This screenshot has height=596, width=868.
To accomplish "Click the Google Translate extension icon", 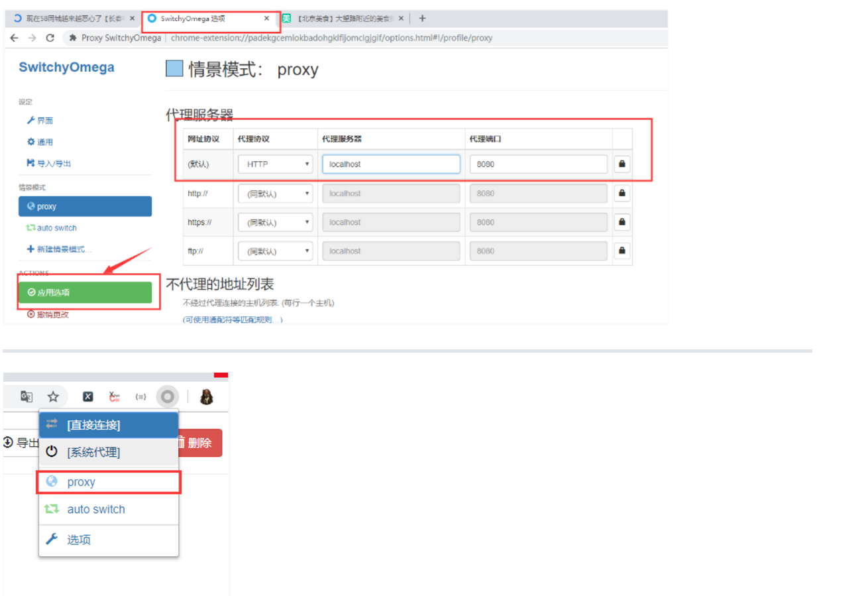I will (26, 396).
